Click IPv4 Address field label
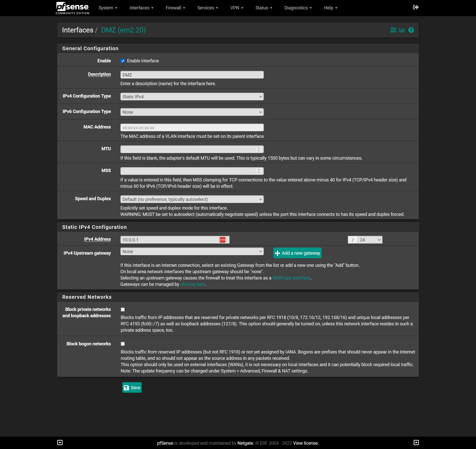476x449 pixels. click(97, 239)
